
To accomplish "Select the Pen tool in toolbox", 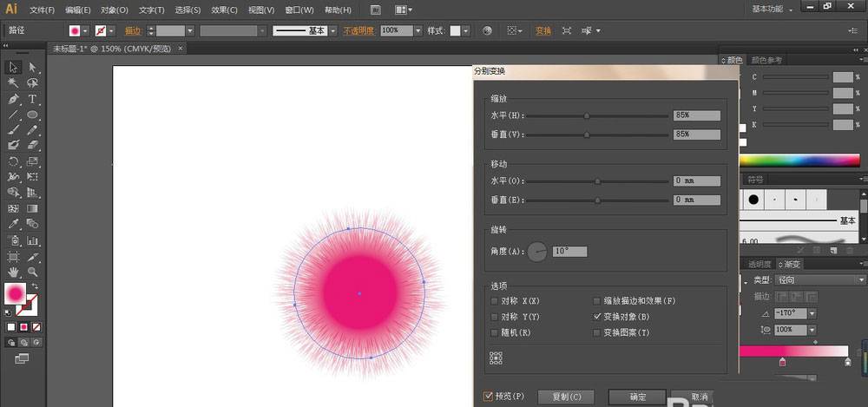I will click(13, 99).
